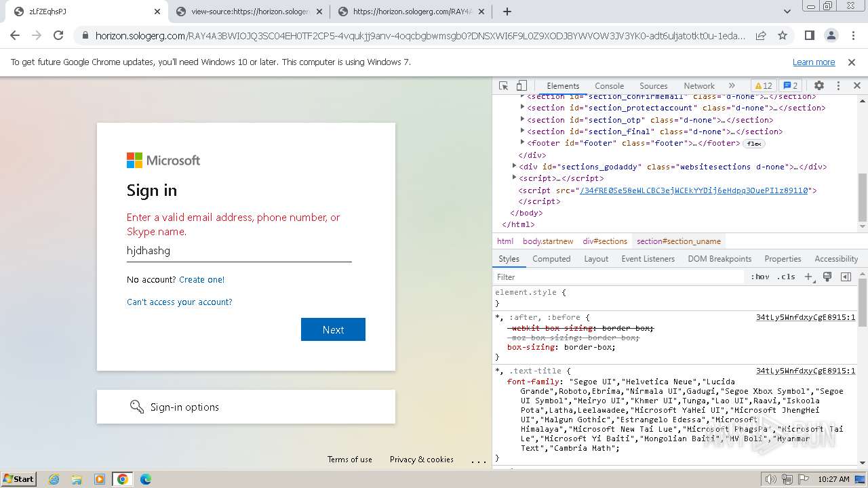Toggle the .cls classes button

click(x=786, y=277)
